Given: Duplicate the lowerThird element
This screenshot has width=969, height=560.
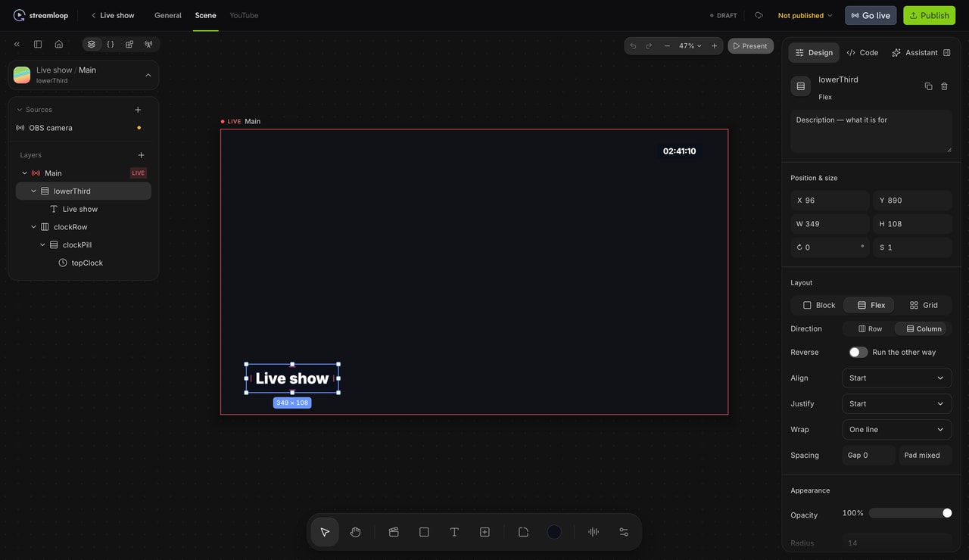Looking at the screenshot, I should pos(928,86).
